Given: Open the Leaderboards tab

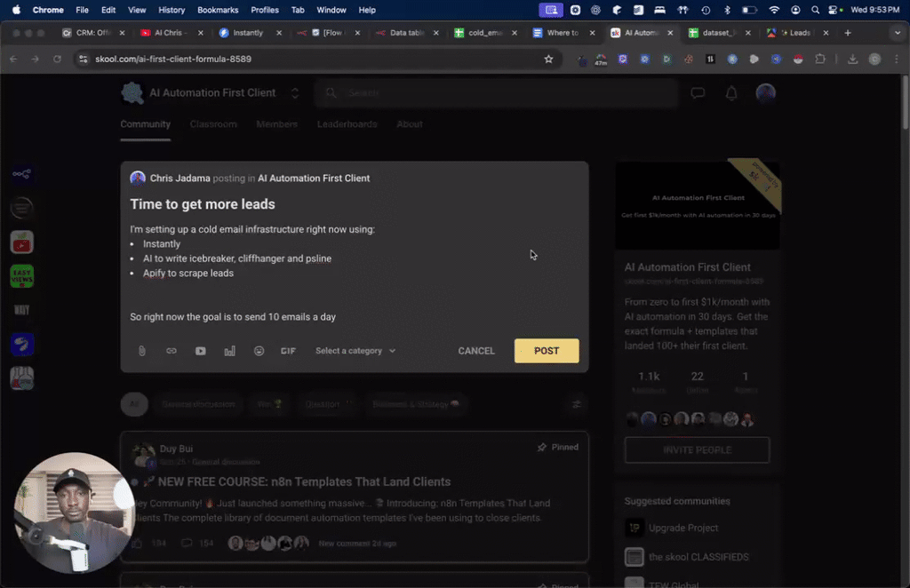Looking at the screenshot, I should pos(347,124).
